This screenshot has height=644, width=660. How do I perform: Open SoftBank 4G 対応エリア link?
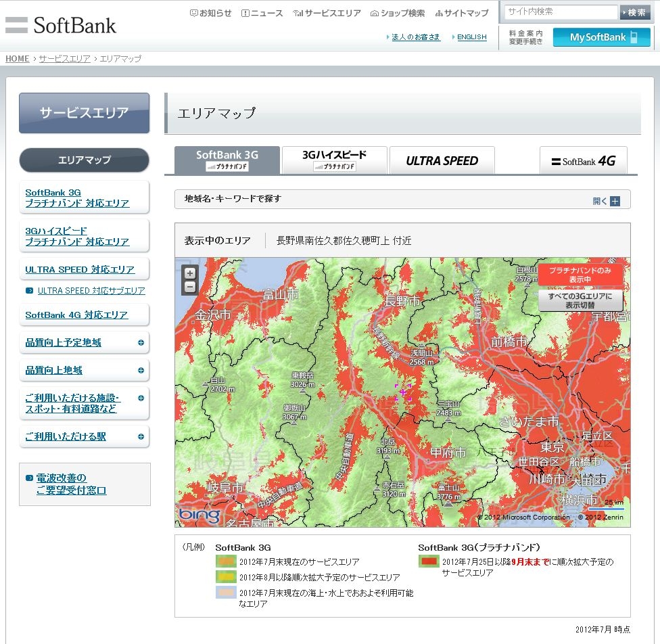coord(76,315)
